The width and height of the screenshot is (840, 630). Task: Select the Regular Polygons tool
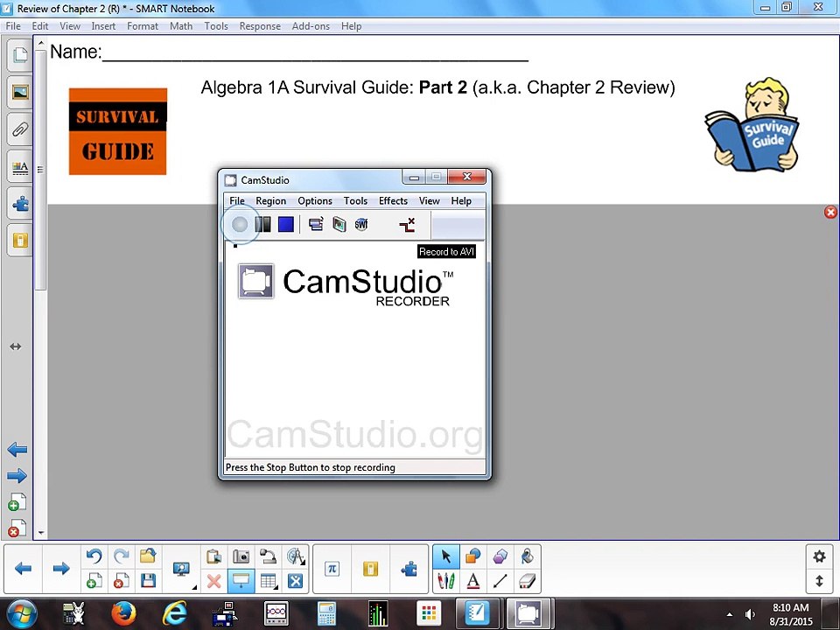(500, 556)
